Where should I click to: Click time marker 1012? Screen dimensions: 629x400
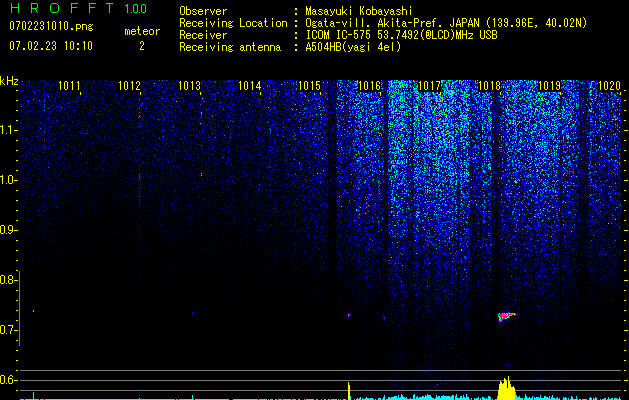(129, 86)
